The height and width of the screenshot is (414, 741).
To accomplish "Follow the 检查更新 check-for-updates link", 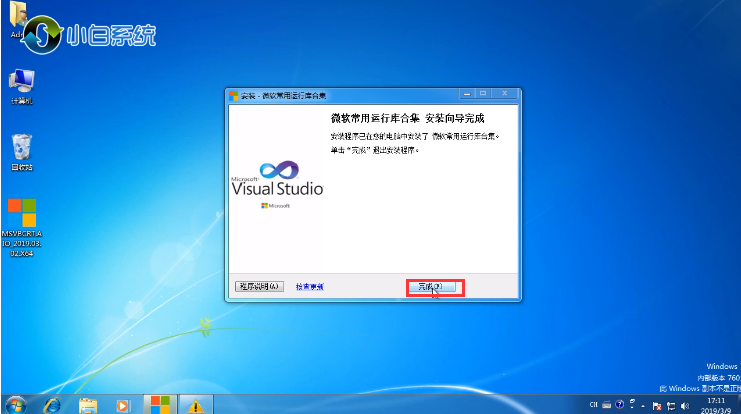I will tap(309, 287).
